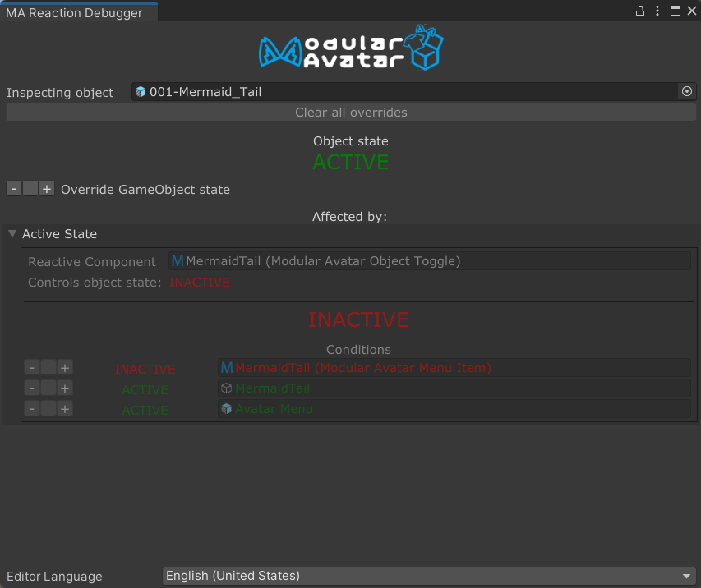
Task: Open the three-dot window options menu
Action: coord(657,11)
